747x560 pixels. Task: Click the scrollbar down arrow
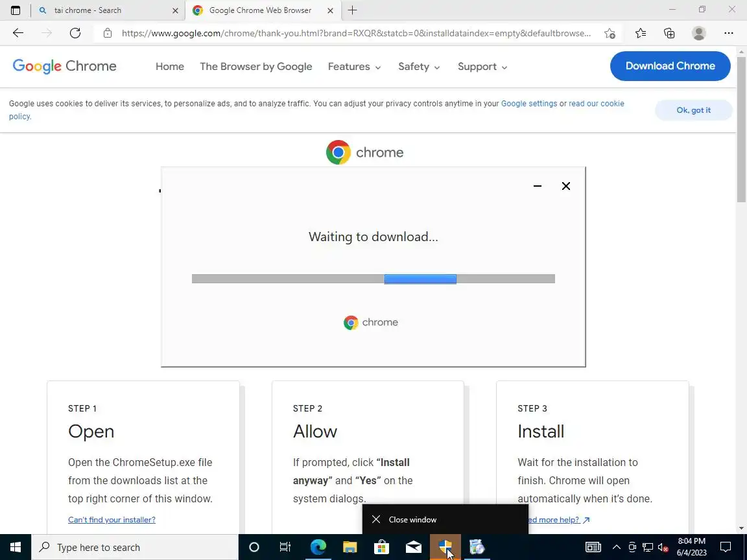pos(741,529)
